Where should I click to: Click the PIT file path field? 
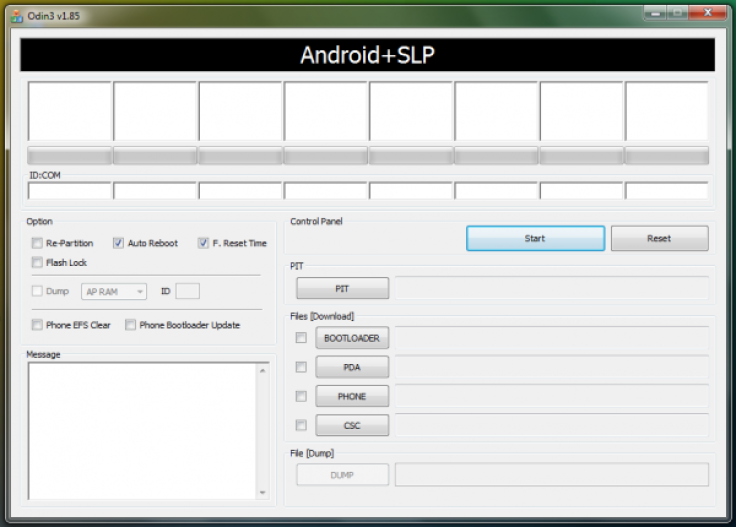552,288
